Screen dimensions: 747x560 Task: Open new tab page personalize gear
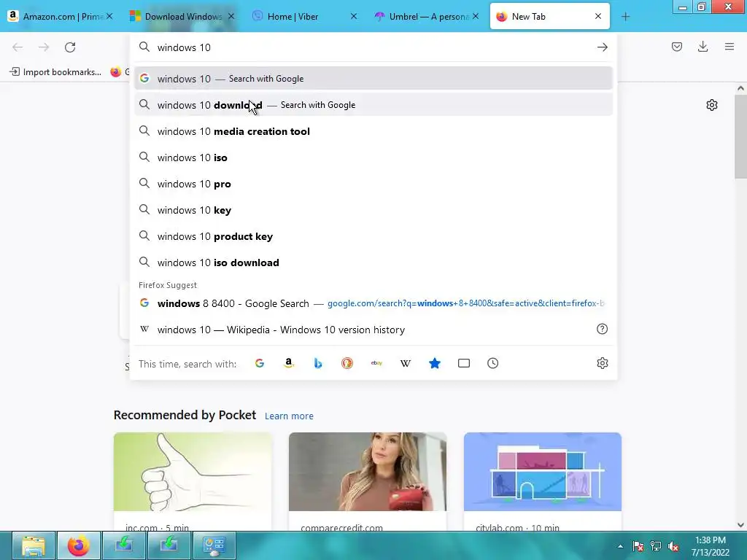(712, 105)
